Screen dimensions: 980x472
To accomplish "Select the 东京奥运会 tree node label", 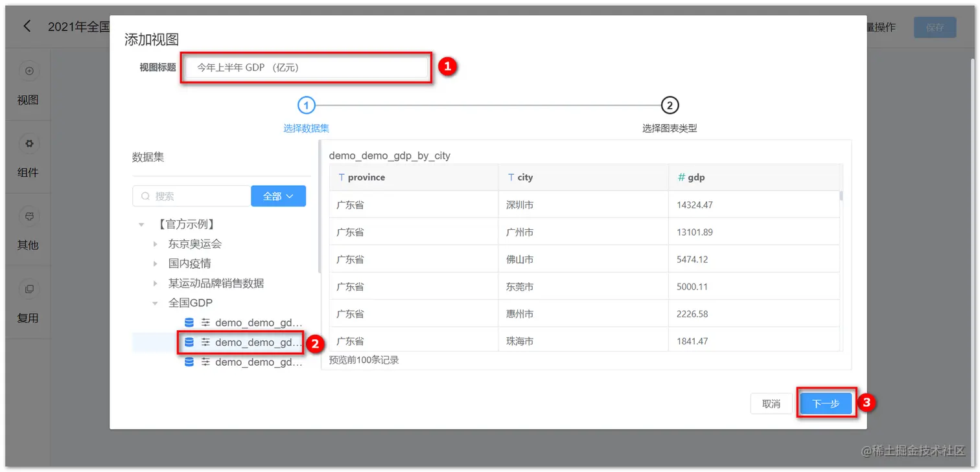I will tap(195, 244).
